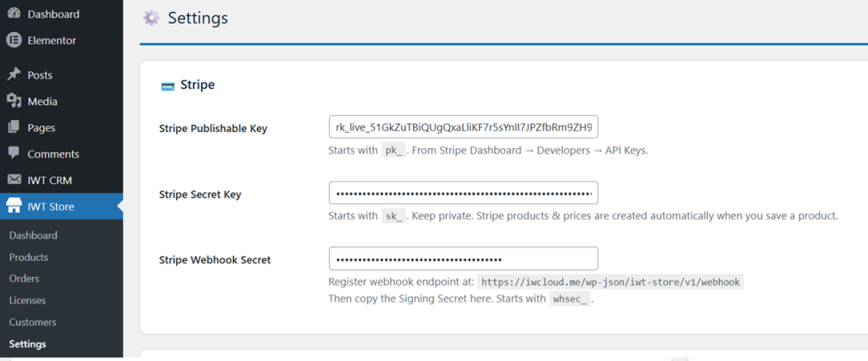Click the Dashboard gauge icon

point(14,14)
